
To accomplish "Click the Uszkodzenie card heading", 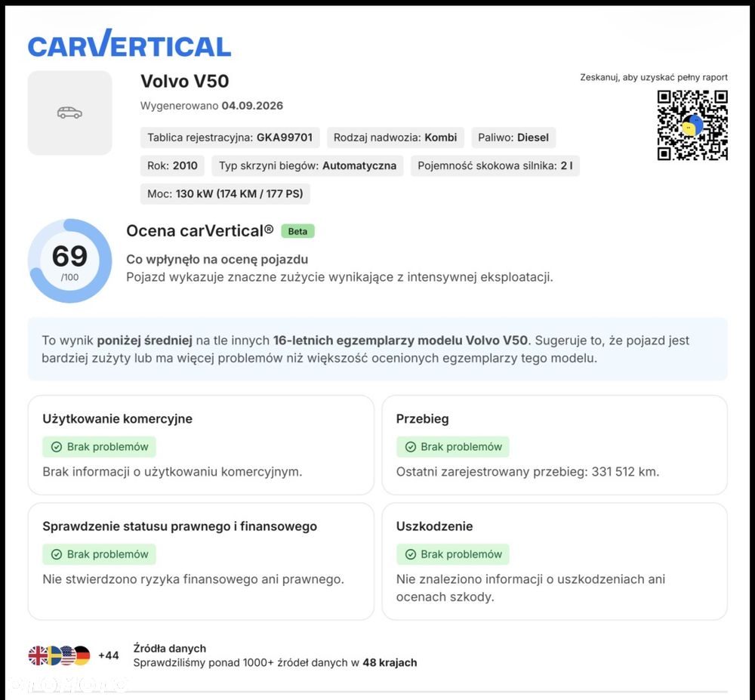I will (x=434, y=526).
